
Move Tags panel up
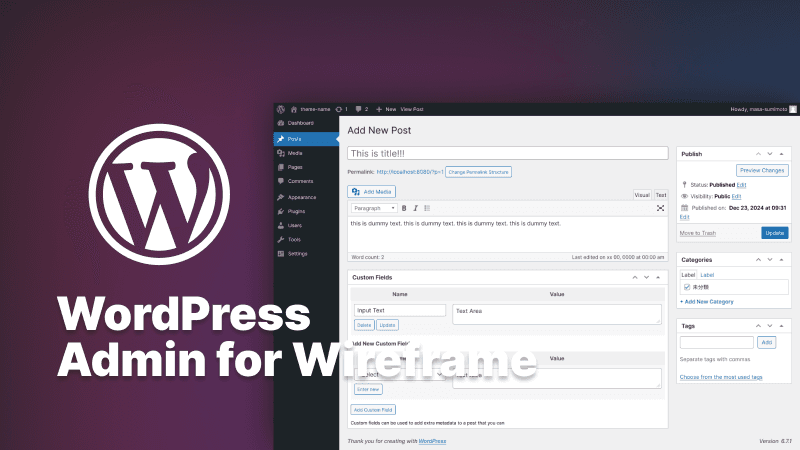[758, 326]
